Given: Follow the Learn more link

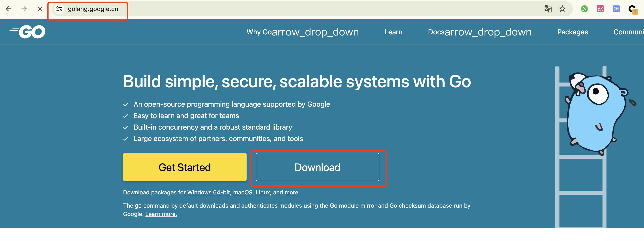Looking at the screenshot, I should click(x=161, y=214).
